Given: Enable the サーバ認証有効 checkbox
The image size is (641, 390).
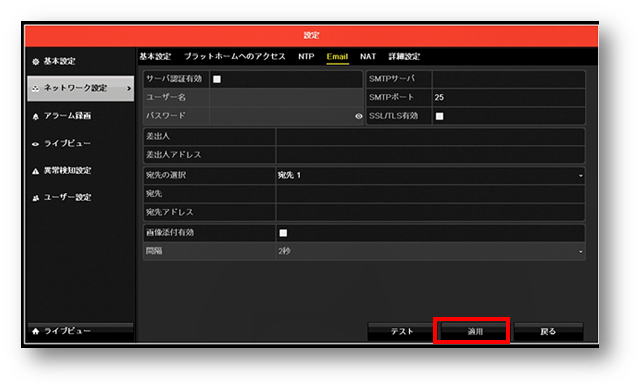Looking at the screenshot, I should pos(217,79).
